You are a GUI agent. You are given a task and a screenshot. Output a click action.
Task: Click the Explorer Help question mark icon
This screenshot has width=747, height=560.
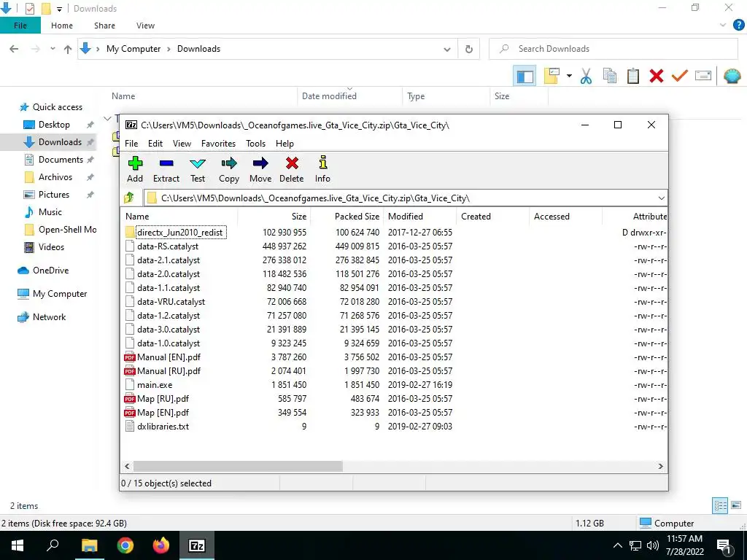coord(738,25)
